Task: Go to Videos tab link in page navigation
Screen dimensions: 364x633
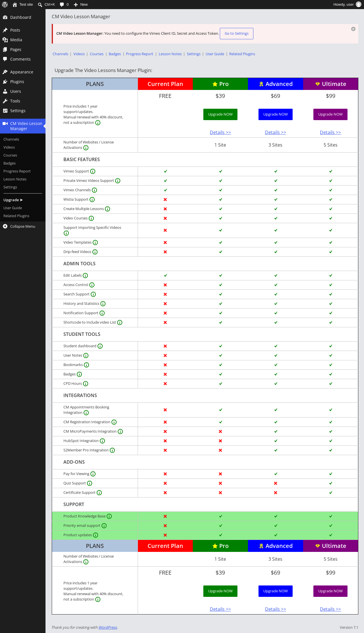Action: click(79, 54)
